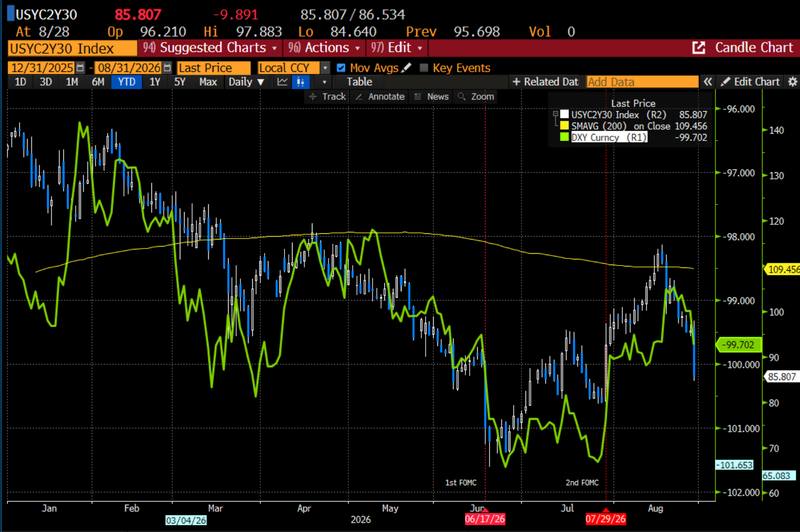The height and width of the screenshot is (532, 800).
Task: Expand the Local CCY currency dropdown
Action: [x=326, y=68]
